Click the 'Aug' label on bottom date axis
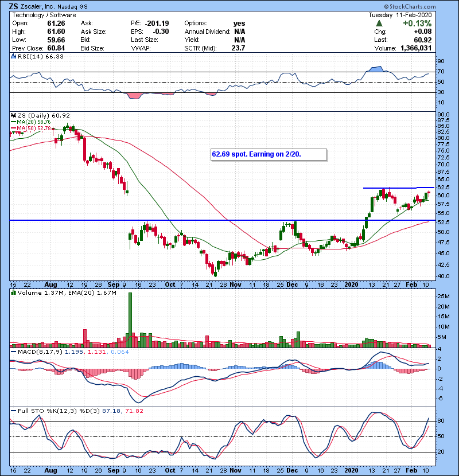This screenshot has width=459, height=476. 50,470
